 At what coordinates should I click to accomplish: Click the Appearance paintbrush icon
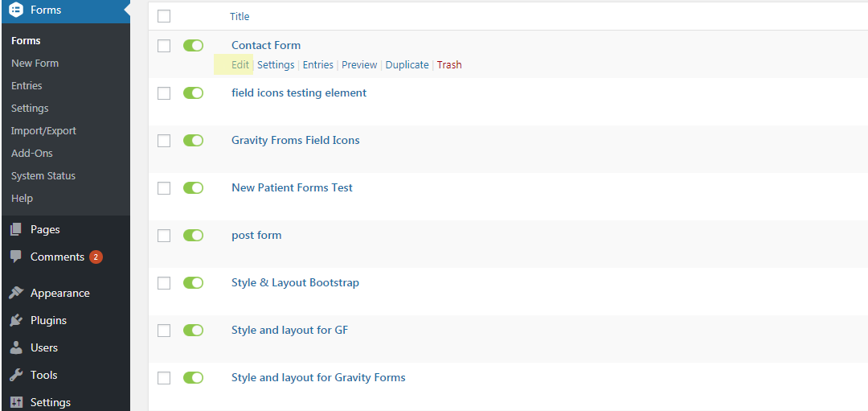15,294
